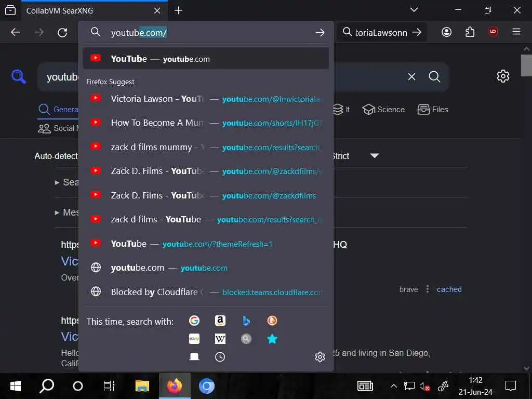
Task: Switch to the General search category
Action: click(58, 109)
